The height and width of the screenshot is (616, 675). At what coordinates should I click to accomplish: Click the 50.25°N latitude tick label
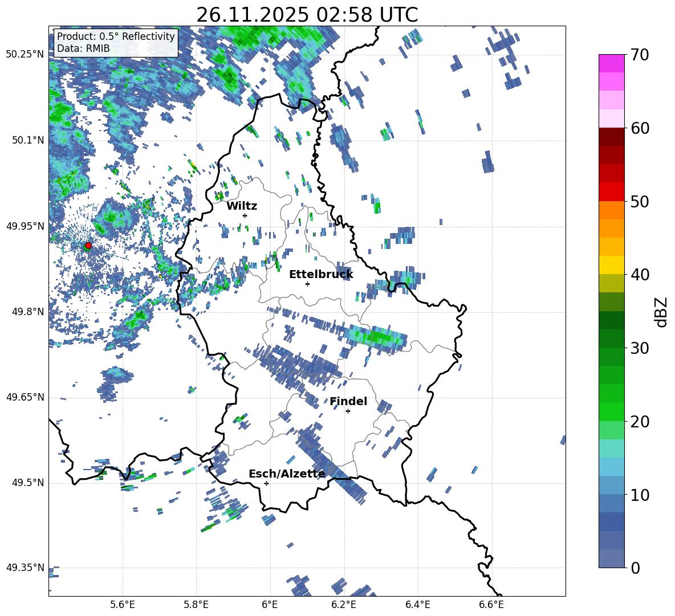click(x=25, y=55)
